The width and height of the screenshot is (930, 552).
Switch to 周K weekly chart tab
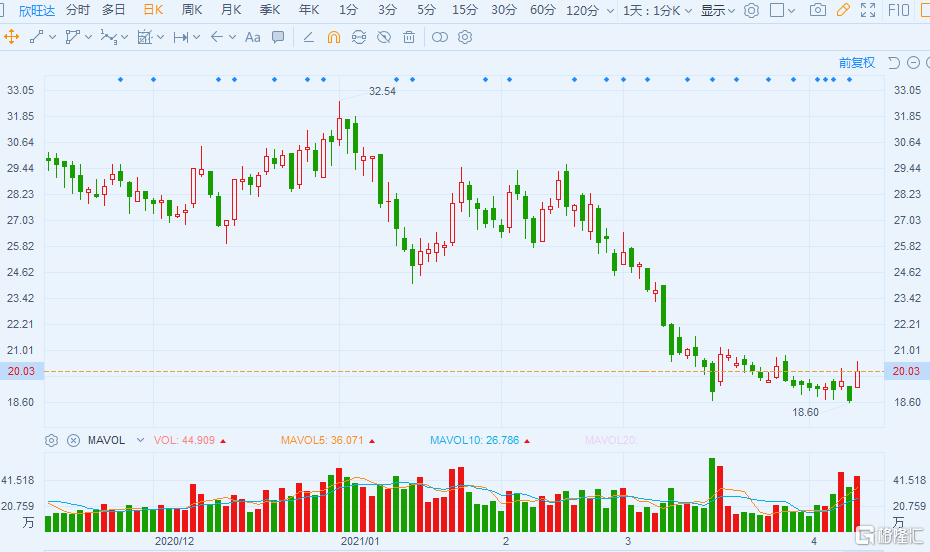pos(192,10)
